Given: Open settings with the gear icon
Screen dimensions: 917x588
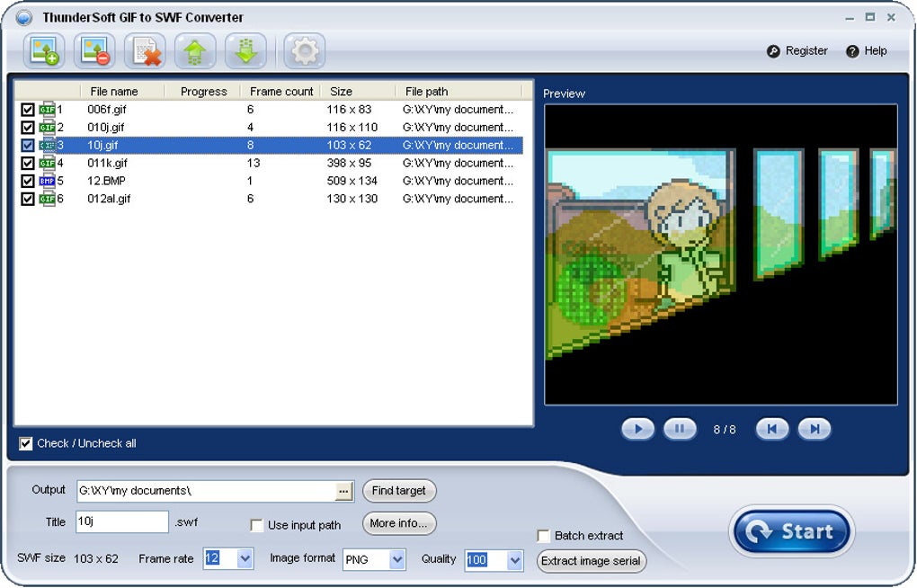Looking at the screenshot, I should [304, 51].
